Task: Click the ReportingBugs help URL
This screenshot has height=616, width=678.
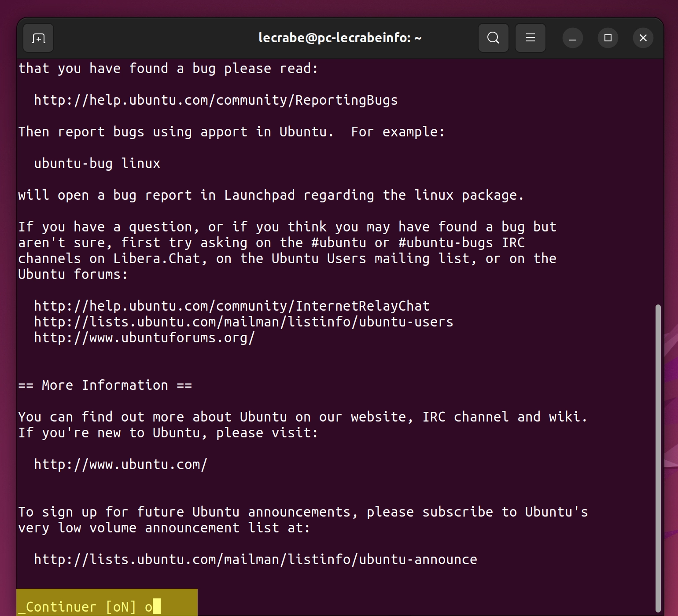Action: coord(216,100)
